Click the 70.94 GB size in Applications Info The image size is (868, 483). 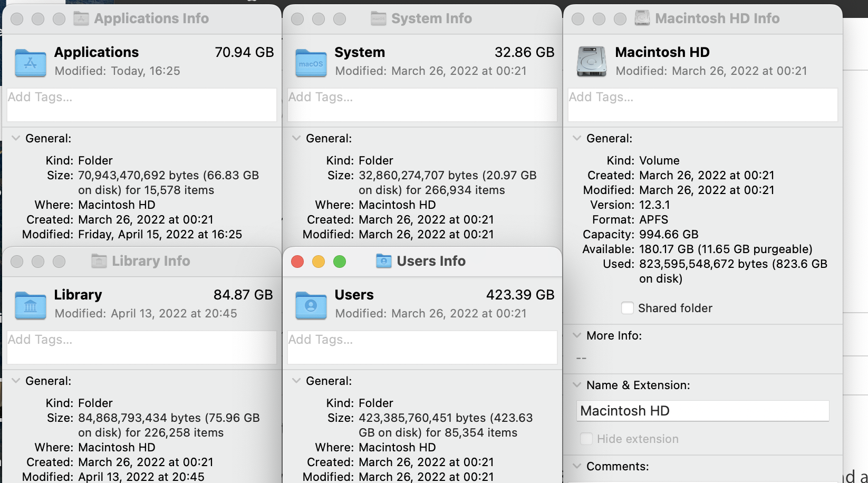244,52
